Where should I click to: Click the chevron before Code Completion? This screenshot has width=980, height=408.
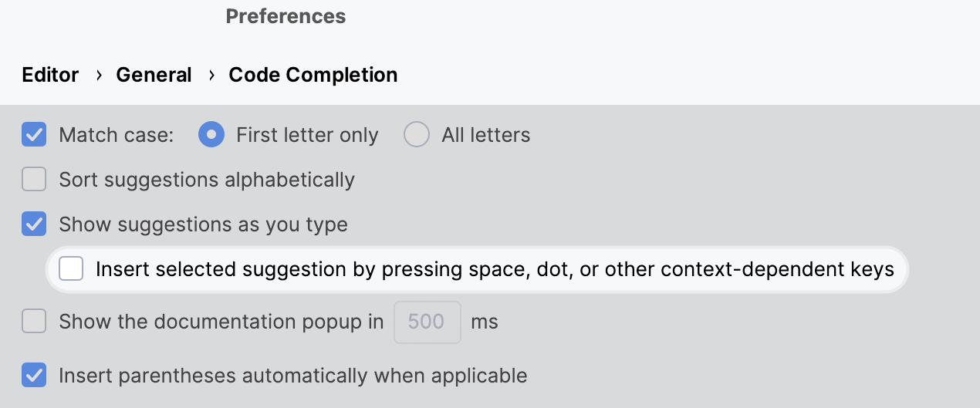(211, 75)
